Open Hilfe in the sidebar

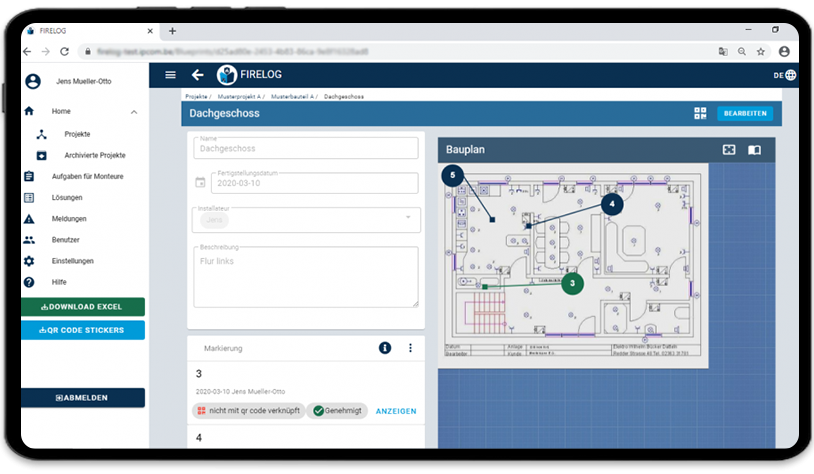[59, 282]
